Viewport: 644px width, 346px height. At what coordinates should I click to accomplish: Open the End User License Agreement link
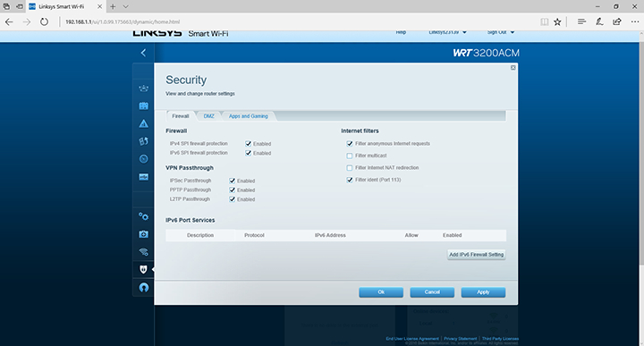412,339
